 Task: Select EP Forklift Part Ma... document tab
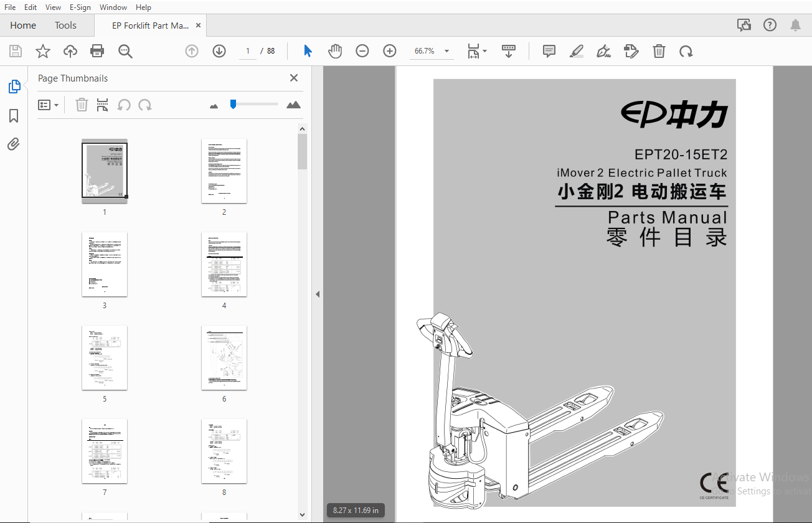coord(150,26)
